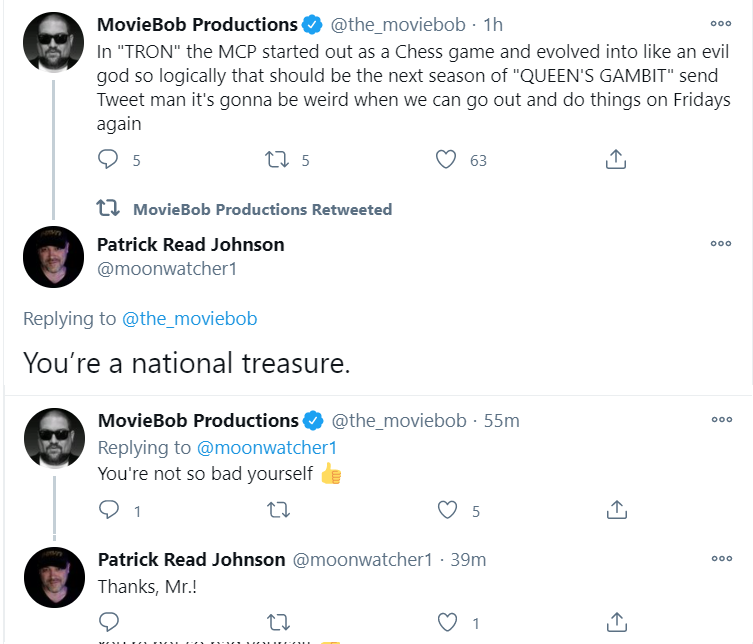The image size is (753, 644).
Task: Retweet the "Thanks, Mr.!" tweet
Action: (279, 622)
